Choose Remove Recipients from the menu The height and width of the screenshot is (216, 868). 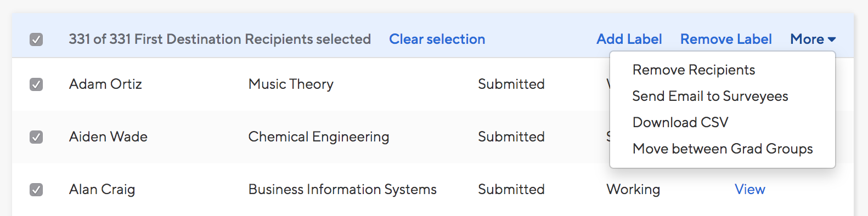pyautogui.click(x=694, y=70)
